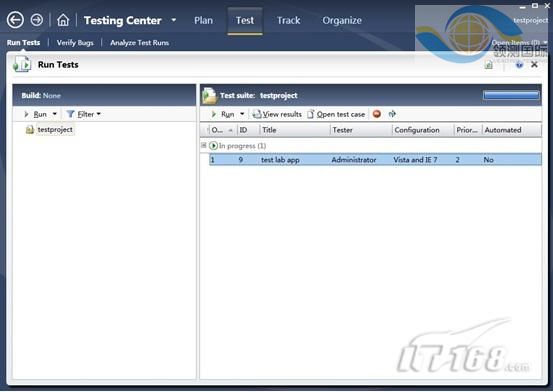Collapse the In progress (1) group
The image size is (553, 392).
(203, 145)
